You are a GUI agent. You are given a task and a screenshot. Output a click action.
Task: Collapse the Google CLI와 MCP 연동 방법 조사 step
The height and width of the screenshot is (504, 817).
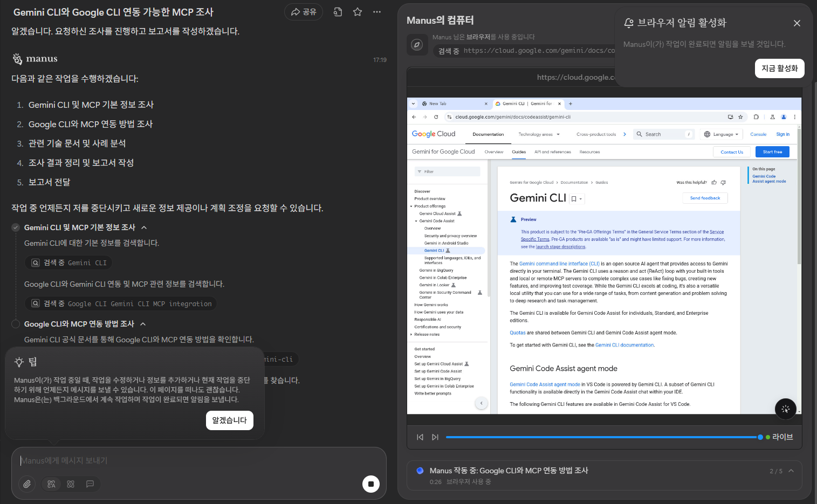coord(143,324)
